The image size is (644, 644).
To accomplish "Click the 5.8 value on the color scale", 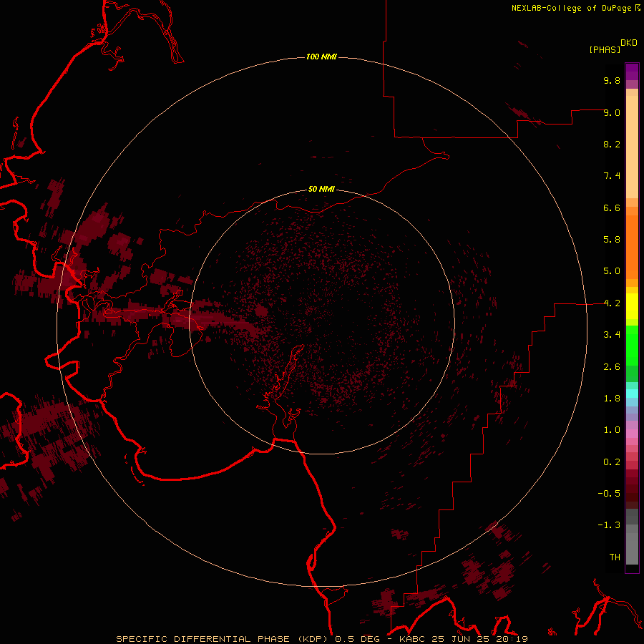I will pyautogui.click(x=612, y=240).
